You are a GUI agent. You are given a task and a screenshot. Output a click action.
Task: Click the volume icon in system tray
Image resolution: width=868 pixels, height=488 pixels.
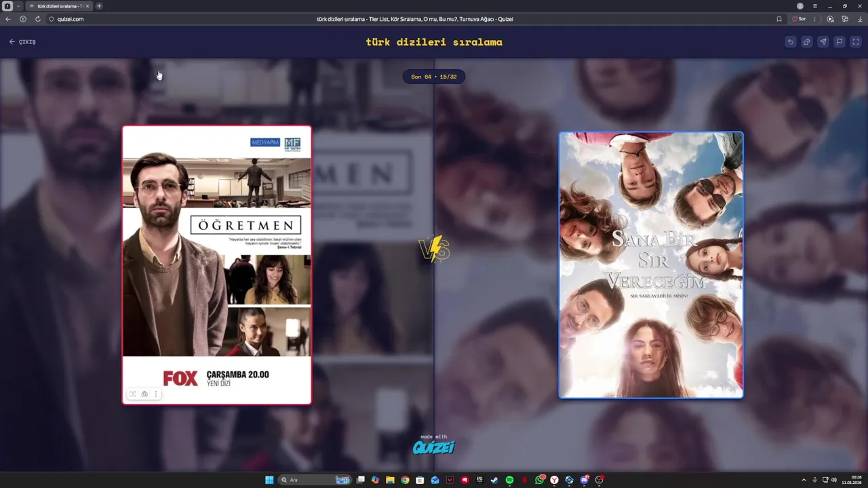tap(833, 480)
